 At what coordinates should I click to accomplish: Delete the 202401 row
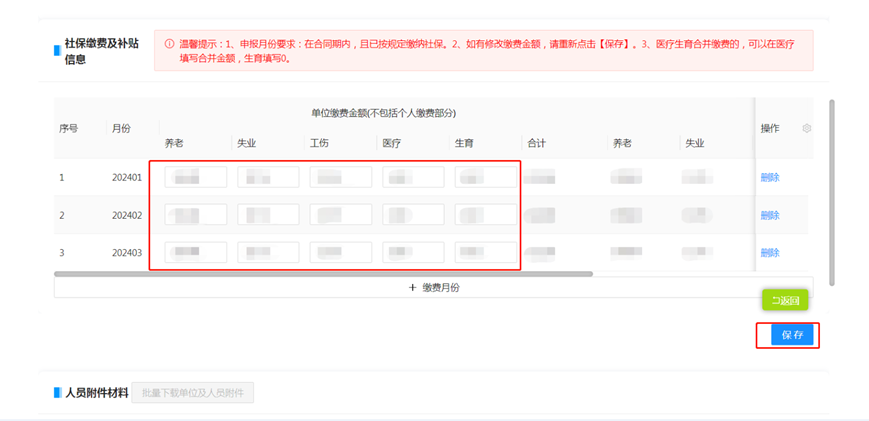tap(770, 178)
